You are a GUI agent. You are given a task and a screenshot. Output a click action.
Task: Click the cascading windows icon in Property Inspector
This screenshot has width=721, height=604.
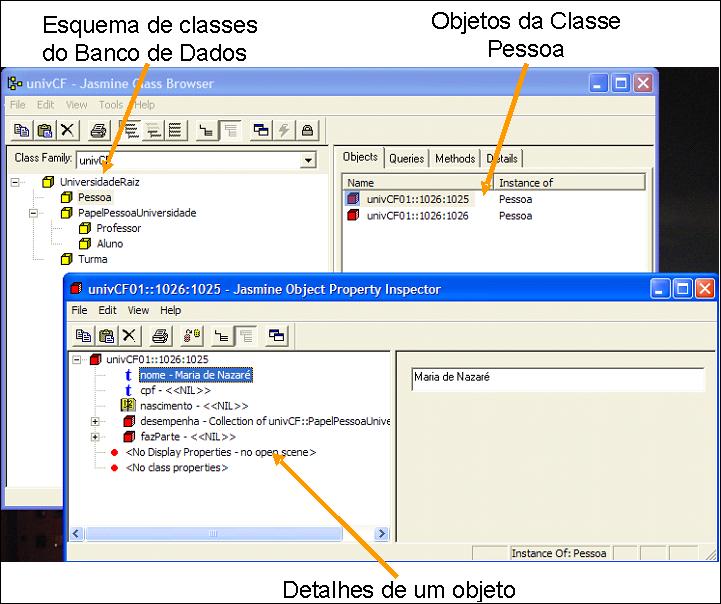point(276,335)
